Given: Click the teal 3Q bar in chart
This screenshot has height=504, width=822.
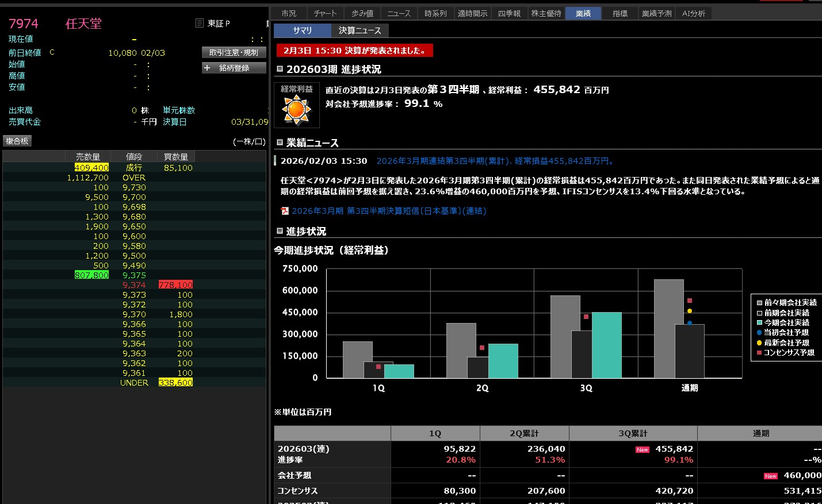Looking at the screenshot, I should point(606,345).
